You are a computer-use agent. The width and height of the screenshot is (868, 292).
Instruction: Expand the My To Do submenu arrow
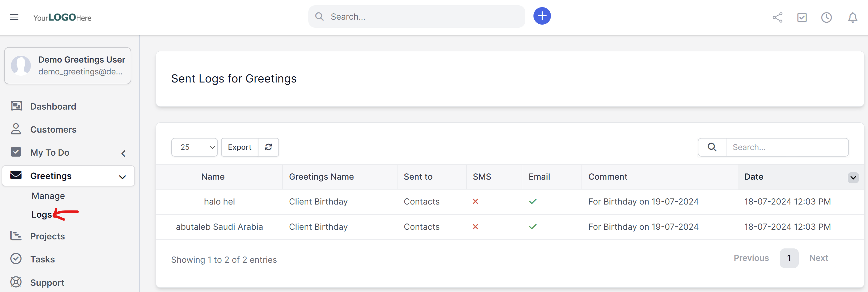click(x=123, y=153)
